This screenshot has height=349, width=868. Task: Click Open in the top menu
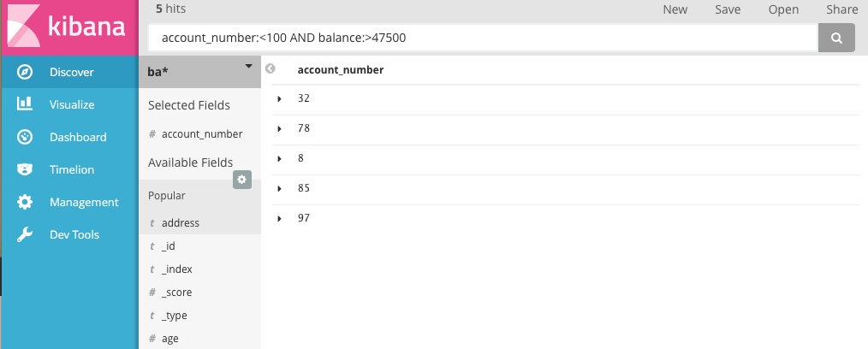[x=782, y=9]
